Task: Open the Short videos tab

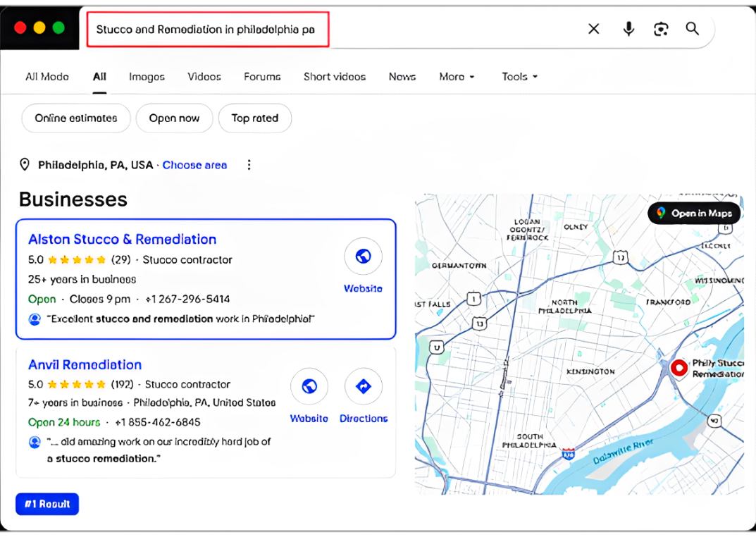Action: (335, 77)
